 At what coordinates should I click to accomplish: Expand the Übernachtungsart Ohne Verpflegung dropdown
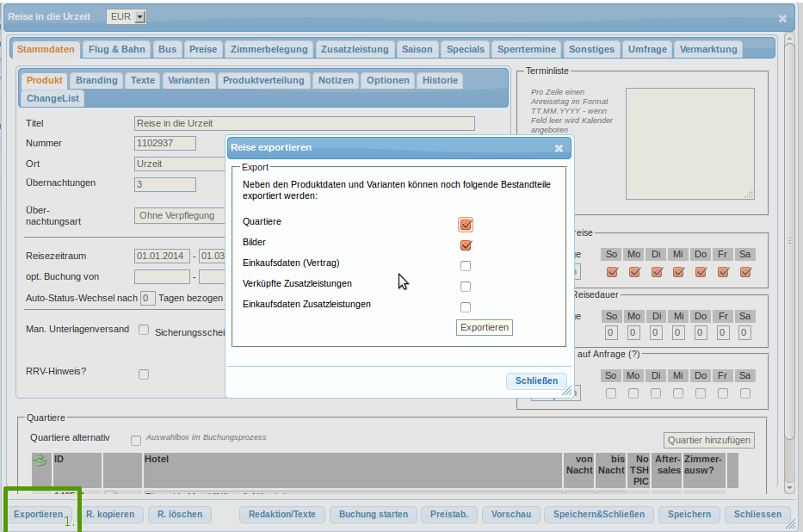coord(179,215)
